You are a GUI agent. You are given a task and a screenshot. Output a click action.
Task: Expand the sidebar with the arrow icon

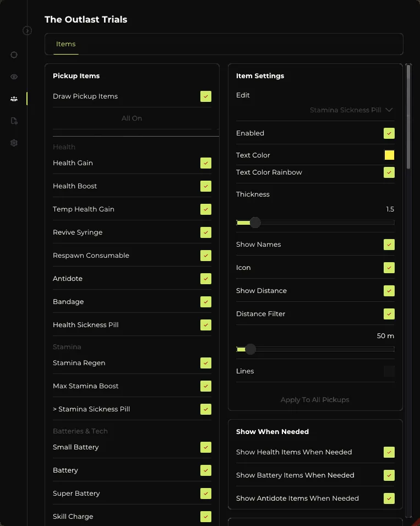[27, 31]
